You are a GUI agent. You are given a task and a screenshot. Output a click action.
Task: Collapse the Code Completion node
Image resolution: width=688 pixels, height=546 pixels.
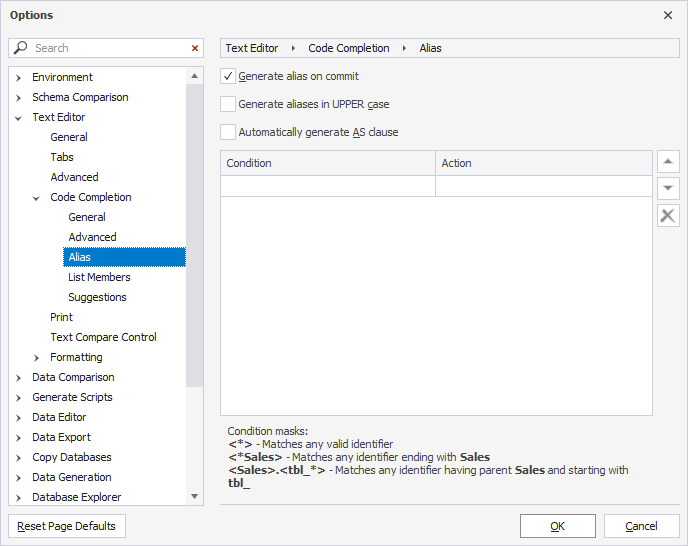tap(36, 198)
